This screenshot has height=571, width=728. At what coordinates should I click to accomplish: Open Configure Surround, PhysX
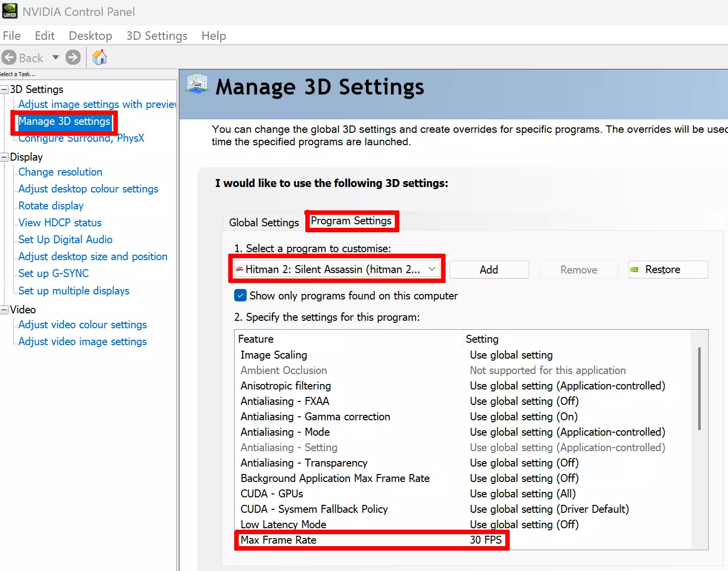[82, 138]
